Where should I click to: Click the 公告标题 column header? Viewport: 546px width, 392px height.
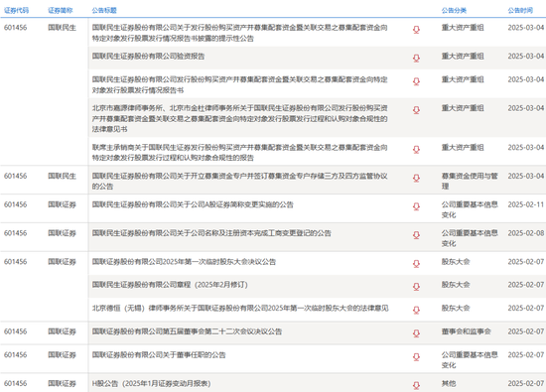tap(104, 10)
